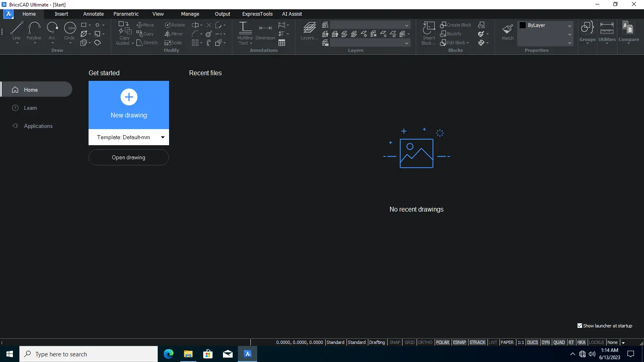
Task: Open the Annotate ribbon tab
Action: pos(93,14)
